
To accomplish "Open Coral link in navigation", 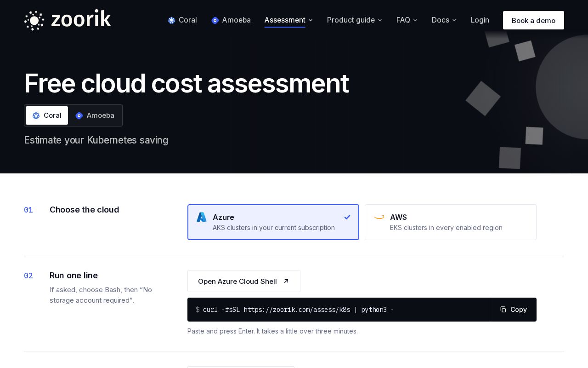I will (182, 20).
